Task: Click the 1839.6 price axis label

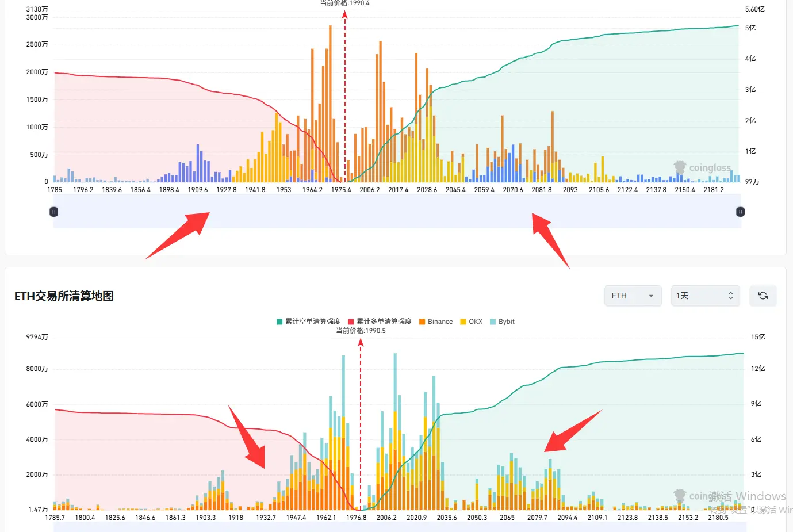Action: pyautogui.click(x=112, y=190)
